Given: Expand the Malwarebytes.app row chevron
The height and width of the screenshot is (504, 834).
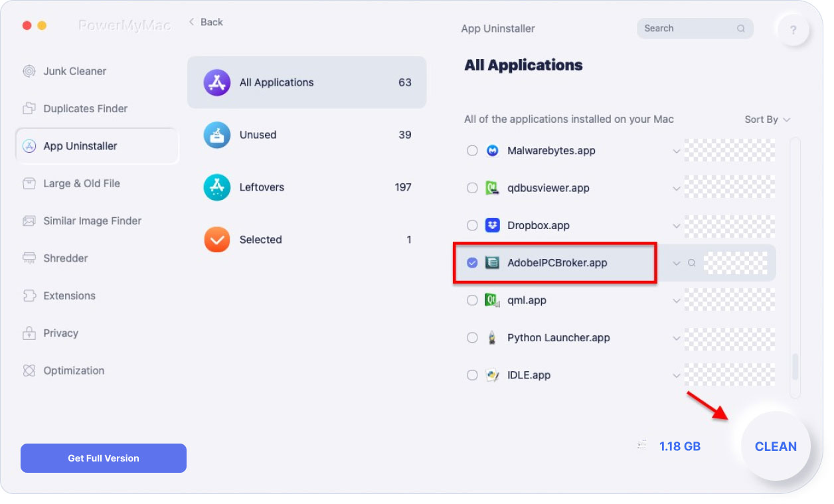Looking at the screenshot, I should tap(676, 151).
